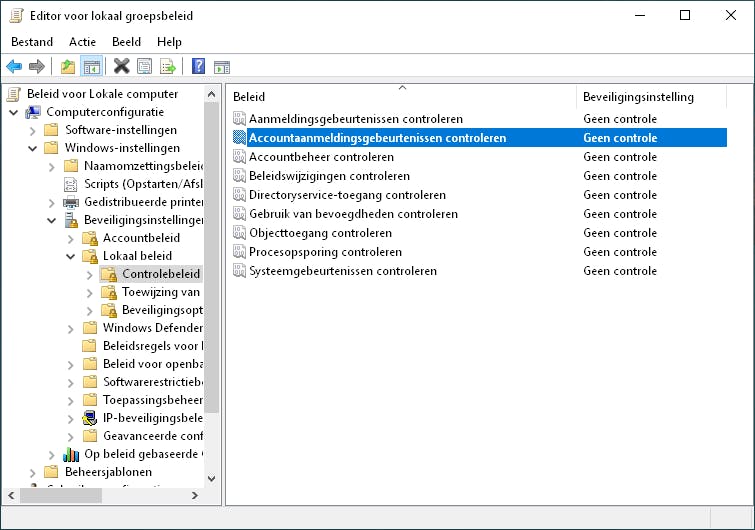Toggle the Show/Hide console tree icon
Viewport: 755px width, 530px height.
tap(91, 66)
